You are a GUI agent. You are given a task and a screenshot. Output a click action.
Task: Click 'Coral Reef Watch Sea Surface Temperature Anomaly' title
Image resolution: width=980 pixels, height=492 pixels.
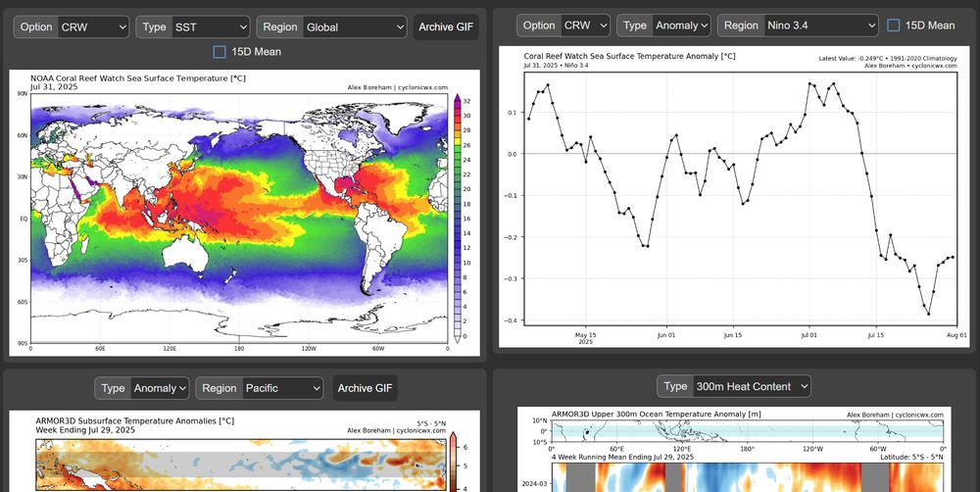(629, 56)
